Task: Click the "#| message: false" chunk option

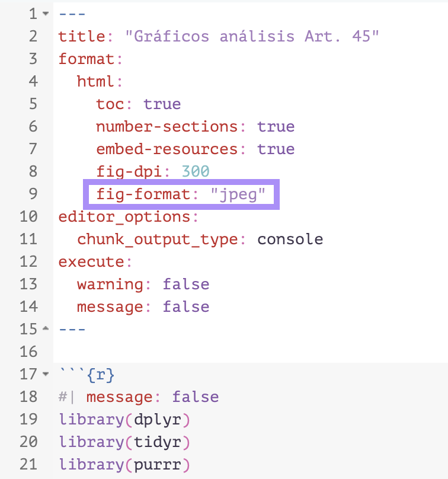Action: pos(139,397)
